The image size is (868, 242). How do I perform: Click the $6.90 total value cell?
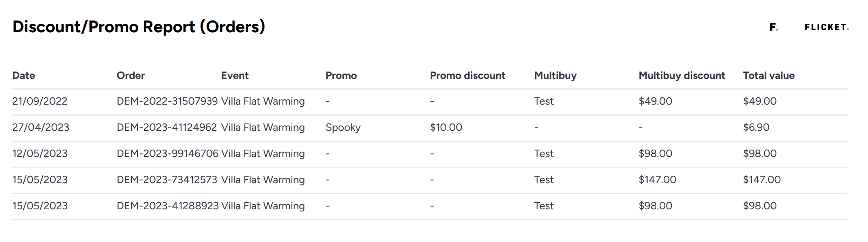[756, 127]
